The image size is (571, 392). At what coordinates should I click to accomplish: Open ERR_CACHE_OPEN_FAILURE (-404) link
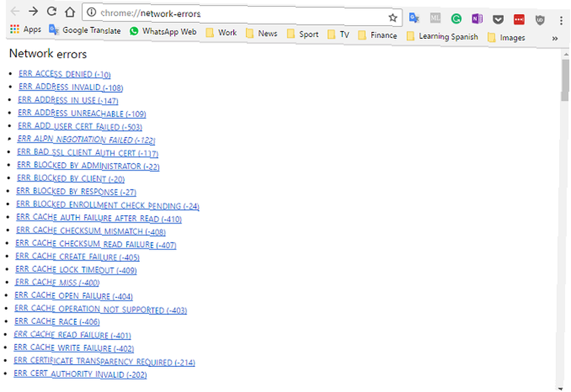(74, 296)
